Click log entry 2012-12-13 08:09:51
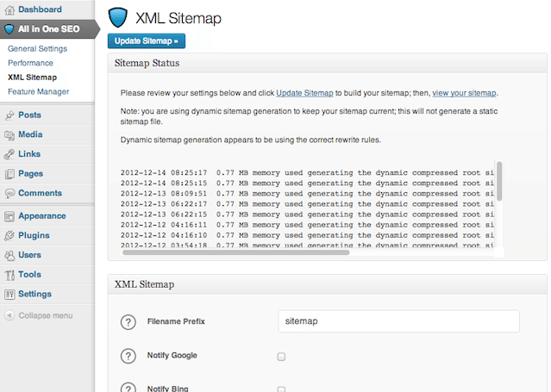The height and width of the screenshot is (392, 551). (x=307, y=194)
